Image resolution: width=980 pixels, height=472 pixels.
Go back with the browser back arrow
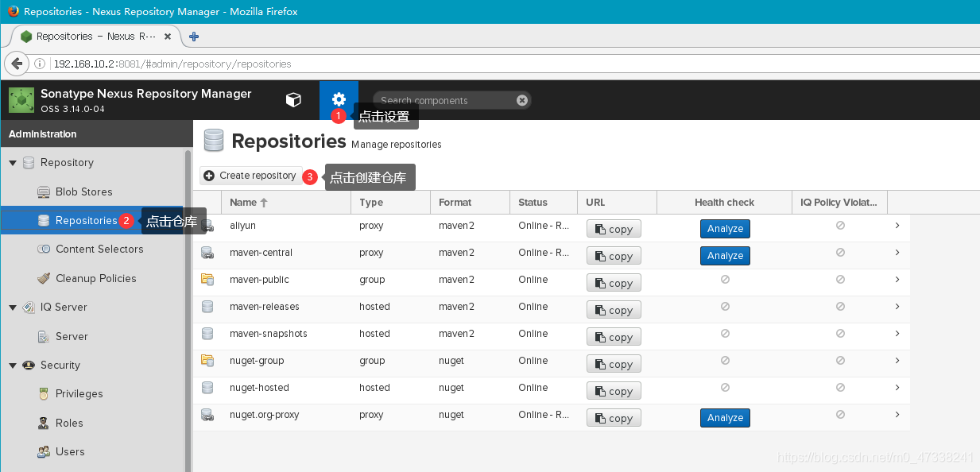click(x=17, y=64)
